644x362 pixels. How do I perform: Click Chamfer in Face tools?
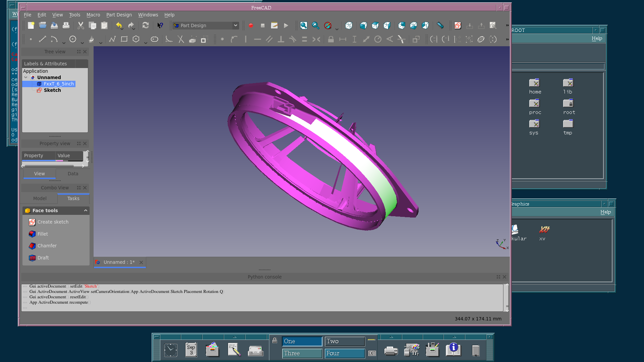(43, 246)
